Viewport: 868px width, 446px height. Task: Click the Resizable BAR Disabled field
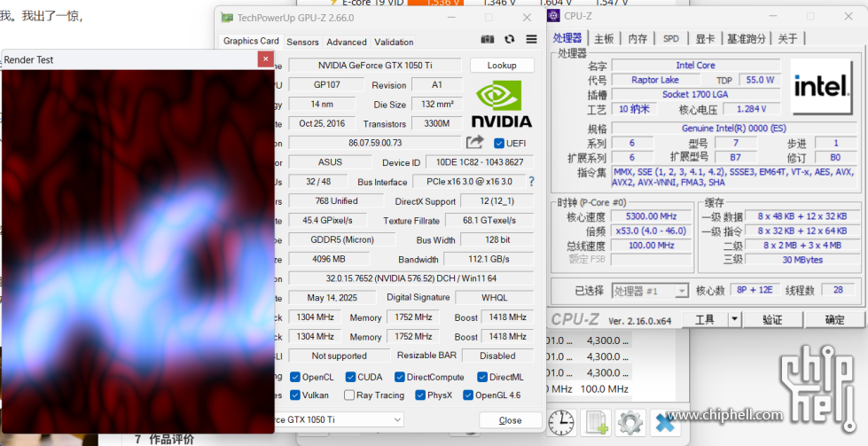(497, 356)
